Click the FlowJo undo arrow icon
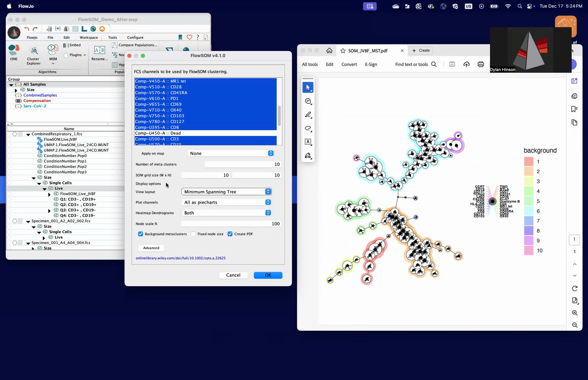The width and height of the screenshot is (588, 380). pyautogui.click(x=27, y=29)
